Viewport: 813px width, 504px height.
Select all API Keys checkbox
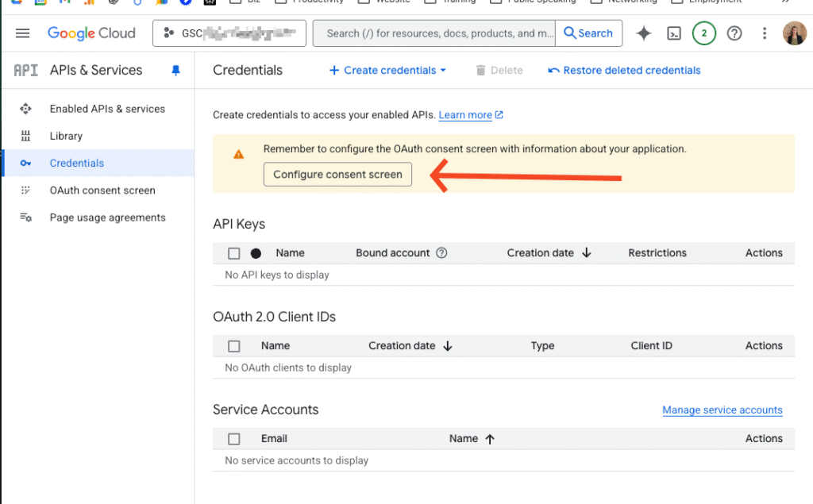pos(234,253)
